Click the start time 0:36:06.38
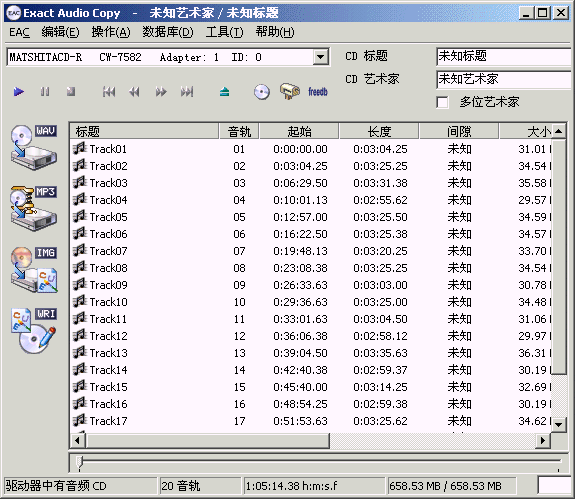 (300, 336)
